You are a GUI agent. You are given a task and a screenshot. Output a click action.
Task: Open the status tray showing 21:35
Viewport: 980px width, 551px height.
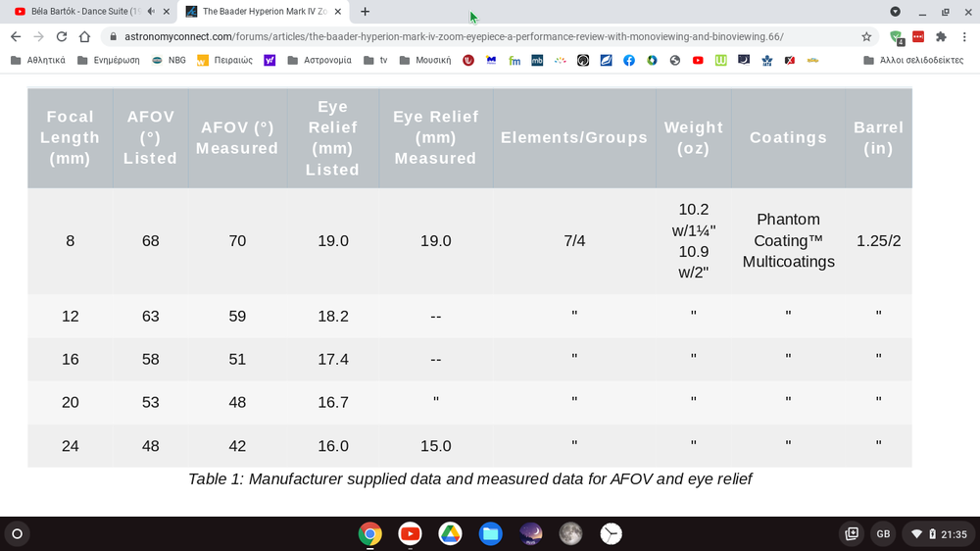(939, 534)
